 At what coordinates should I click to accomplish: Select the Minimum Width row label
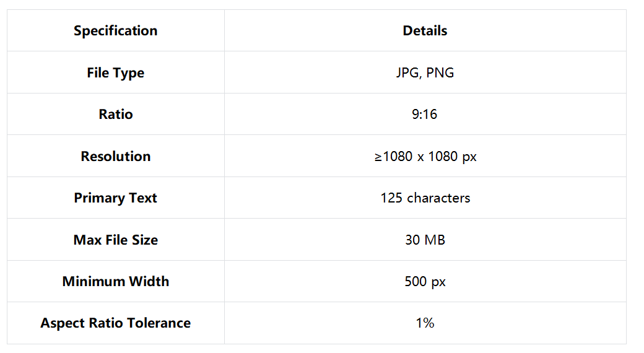[x=115, y=282]
